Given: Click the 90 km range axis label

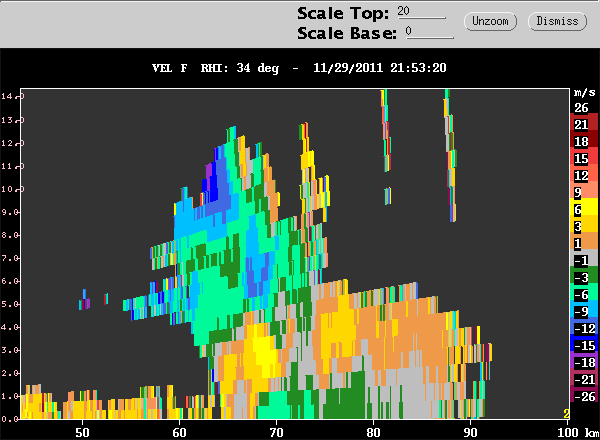Looking at the screenshot, I should click(470, 433).
